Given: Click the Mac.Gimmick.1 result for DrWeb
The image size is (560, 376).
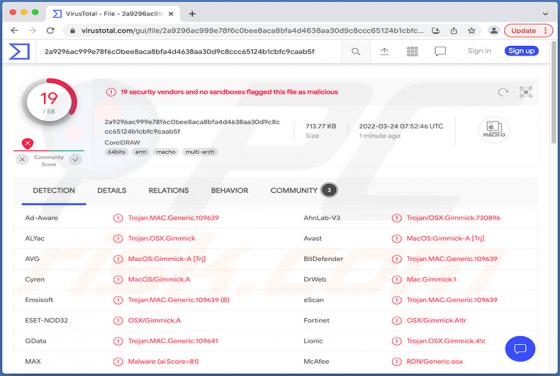Looking at the screenshot, I should [431, 279].
